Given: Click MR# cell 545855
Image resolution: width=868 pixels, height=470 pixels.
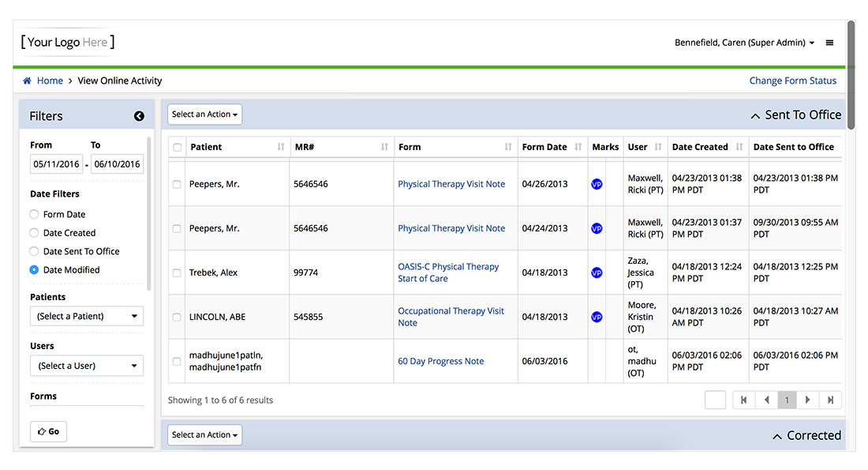Looking at the screenshot, I should pos(308,317).
